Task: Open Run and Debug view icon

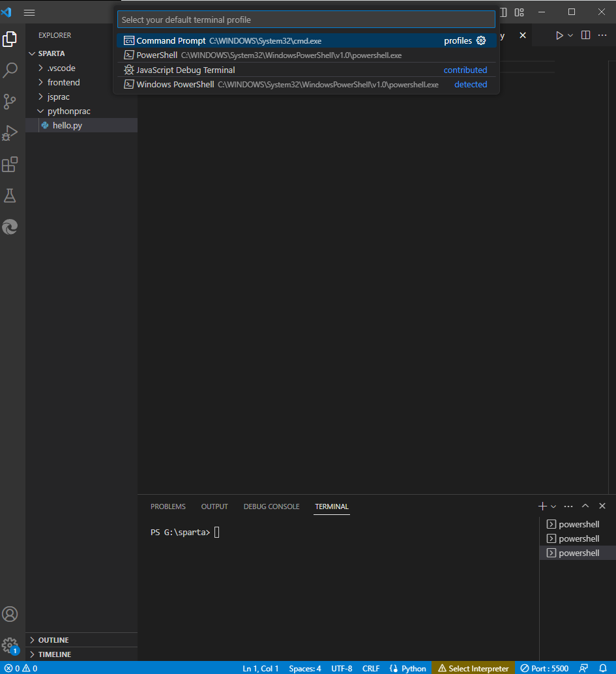Action: 10,133
